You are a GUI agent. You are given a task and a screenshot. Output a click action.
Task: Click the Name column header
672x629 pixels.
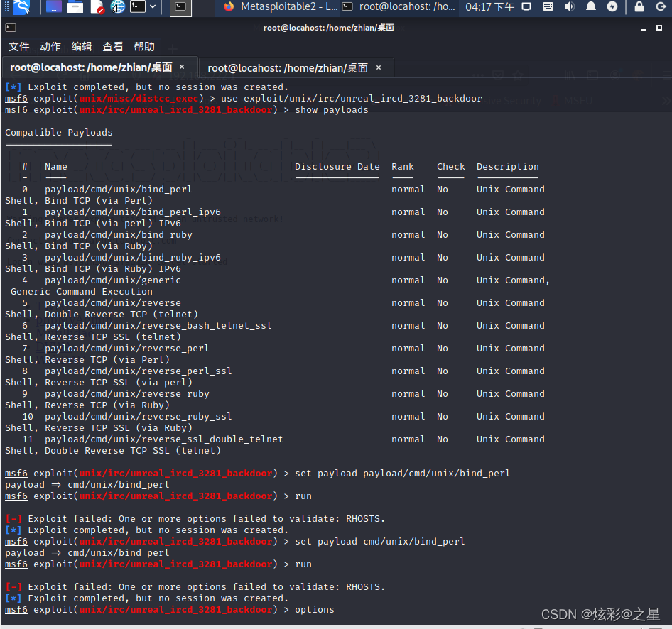[x=56, y=167]
